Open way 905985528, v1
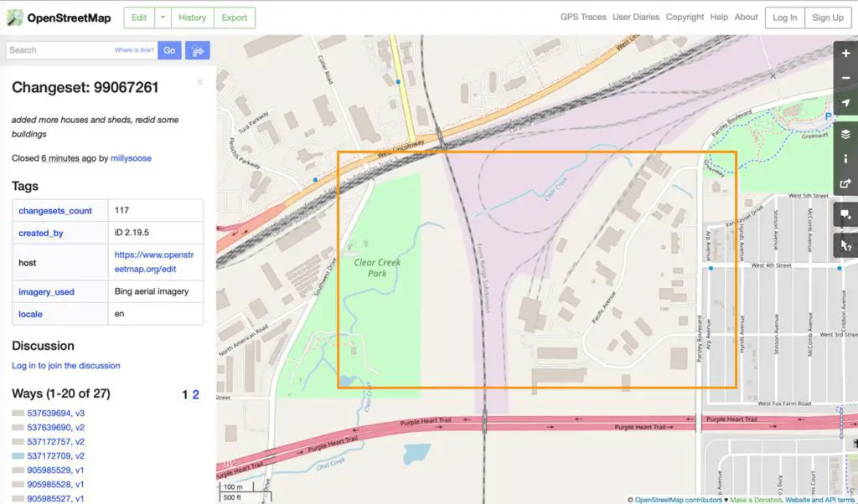 point(56,484)
